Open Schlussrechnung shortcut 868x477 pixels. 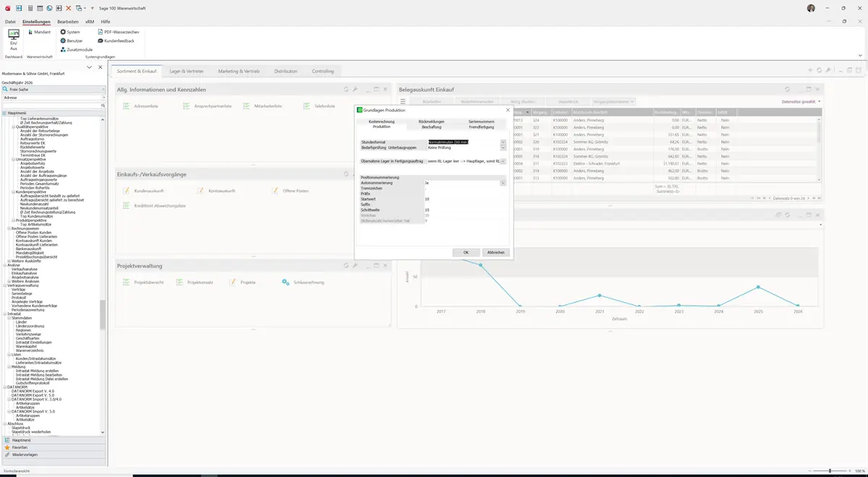tap(304, 283)
